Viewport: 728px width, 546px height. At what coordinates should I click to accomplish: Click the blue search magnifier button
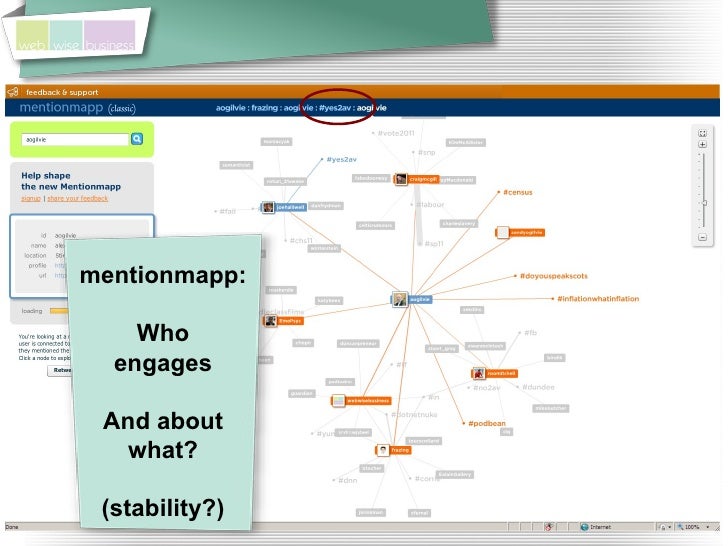pyautogui.click(x=137, y=139)
